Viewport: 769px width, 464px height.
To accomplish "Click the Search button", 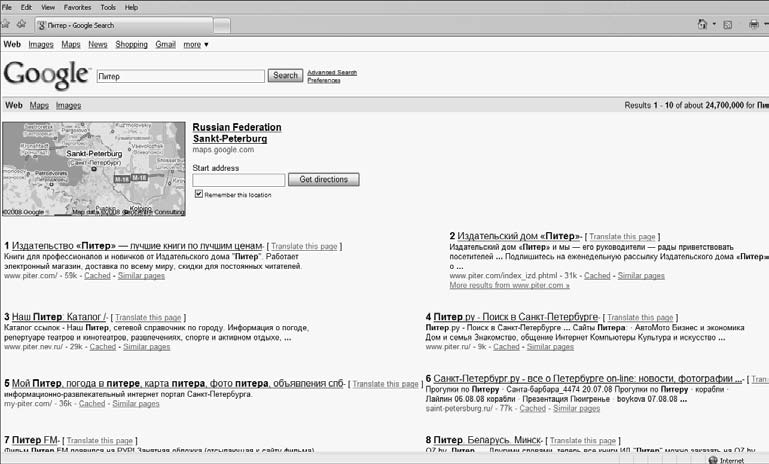I will 285,76.
